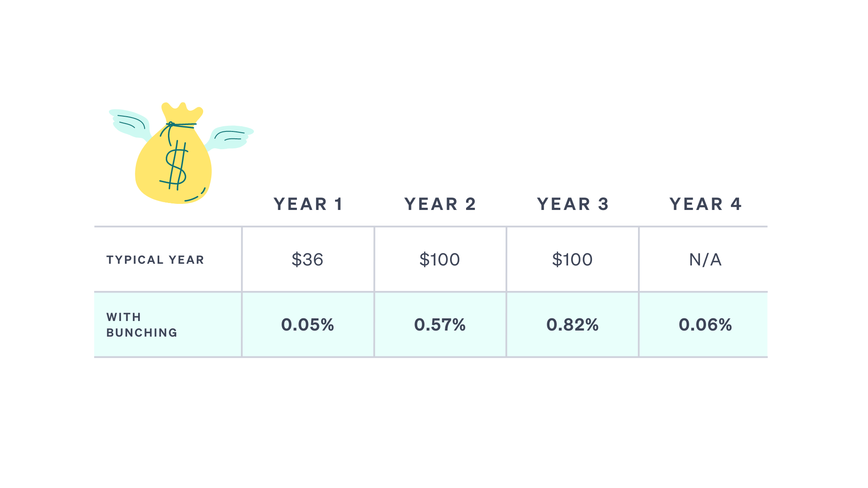Viewport: 868px width, 488px height.
Task: Click the tied knot of the money bag
Action: pyautogui.click(x=176, y=125)
